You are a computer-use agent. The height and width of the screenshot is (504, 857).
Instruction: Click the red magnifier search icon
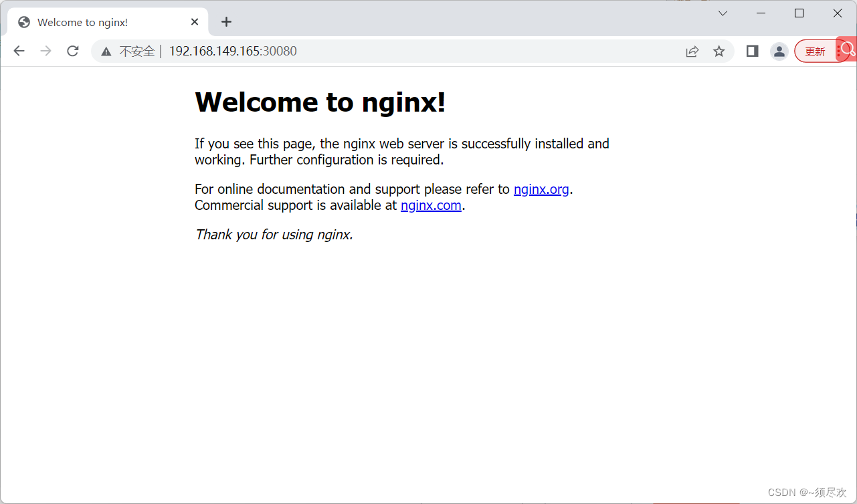(x=847, y=49)
